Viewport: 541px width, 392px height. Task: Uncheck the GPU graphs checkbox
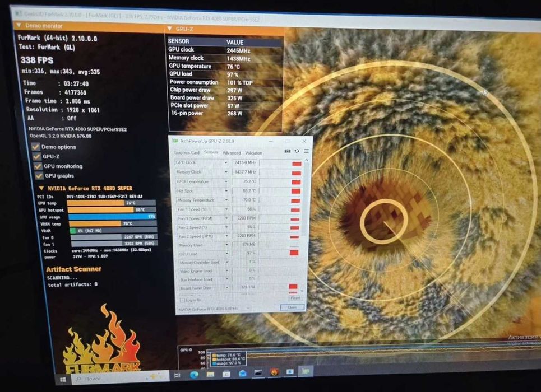coord(39,175)
